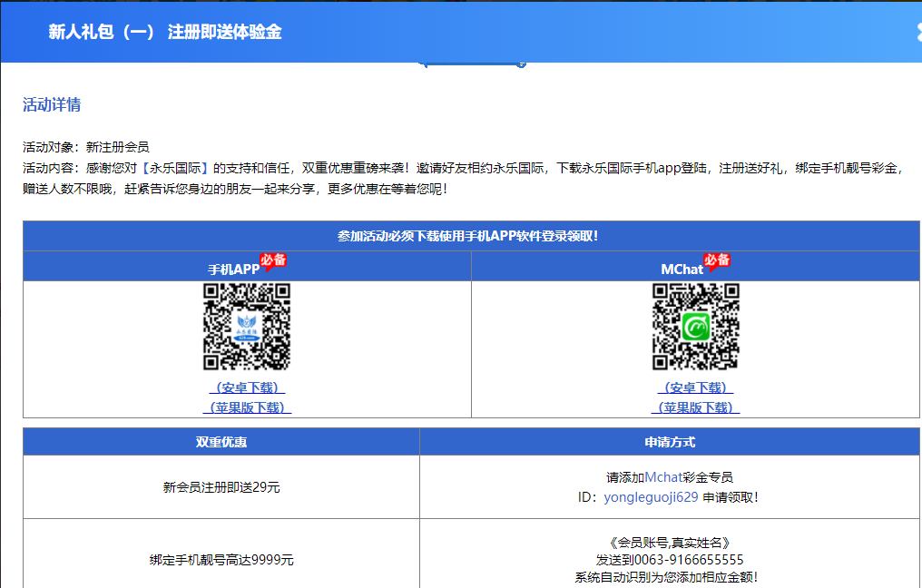This screenshot has height=588, width=922.
Task: Click the red 必备 badge beside 手机APP
Action: 273,261
